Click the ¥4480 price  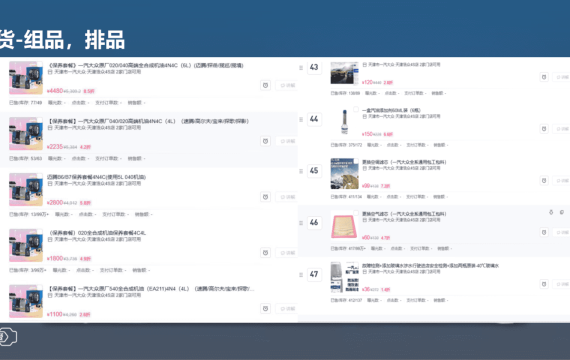click(55, 91)
